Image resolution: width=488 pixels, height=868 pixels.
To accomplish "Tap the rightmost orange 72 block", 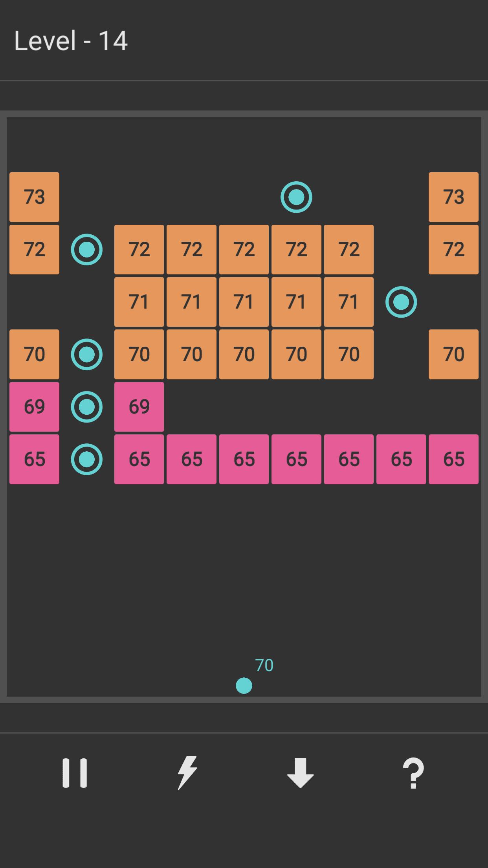I will (x=453, y=250).
